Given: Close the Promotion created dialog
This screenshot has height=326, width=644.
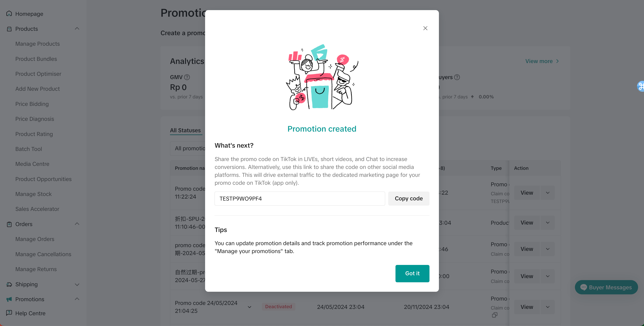Looking at the screenshot, I should [x=425, y=28].
